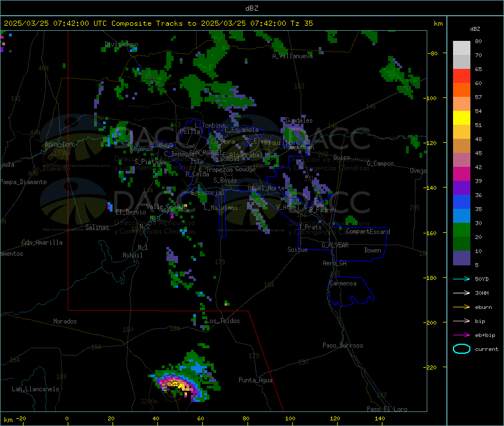
Task: Click the 'Valle_Grande' map label
Action: tap(167, 207)
